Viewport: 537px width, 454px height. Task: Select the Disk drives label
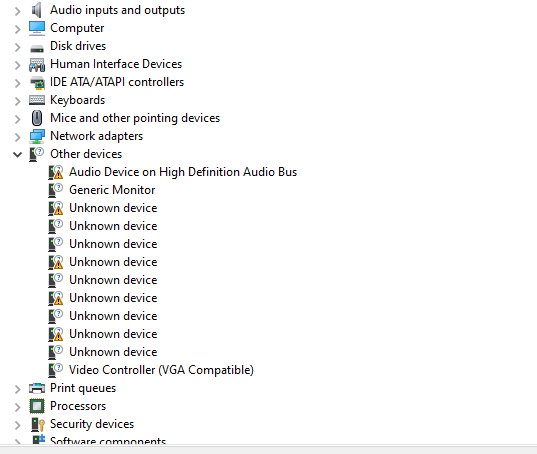point(78,46)
